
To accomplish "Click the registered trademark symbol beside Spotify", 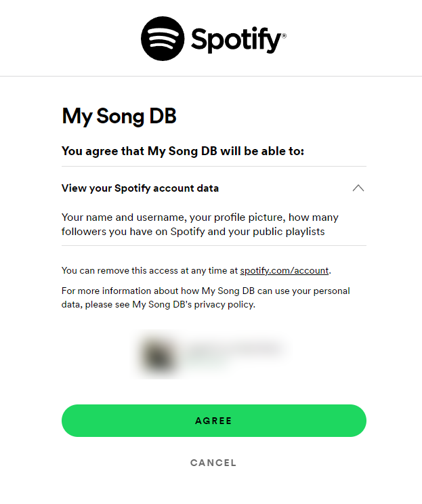I will [x=284, y=36].
